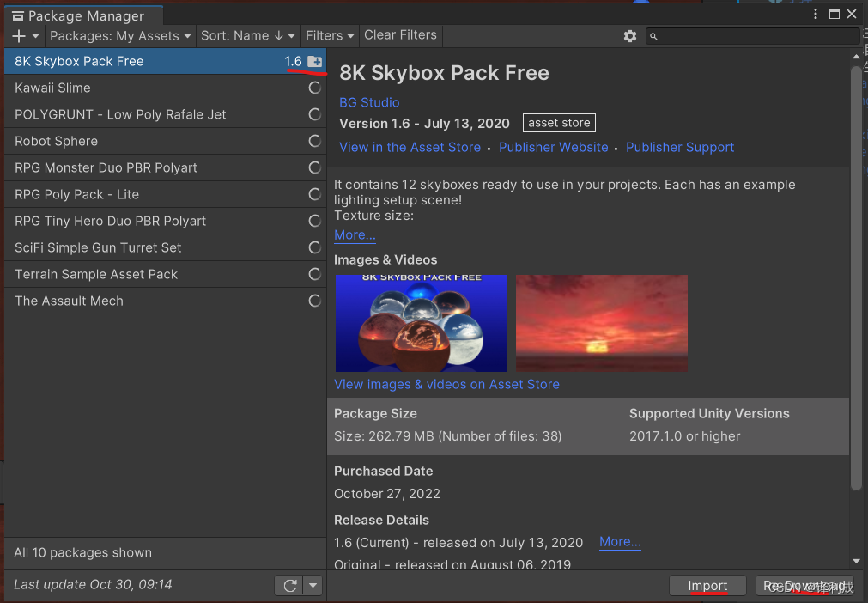Click status icon on The Assault Mech row
Viewport: 868px width, 603px height.
click(x=314, y=301)
